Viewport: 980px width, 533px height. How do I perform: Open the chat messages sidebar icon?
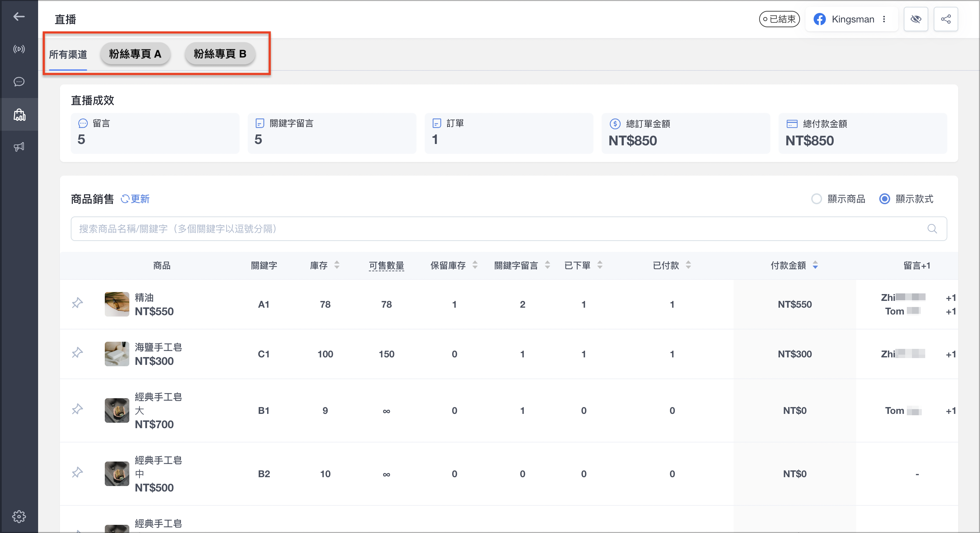coord(19,82)
